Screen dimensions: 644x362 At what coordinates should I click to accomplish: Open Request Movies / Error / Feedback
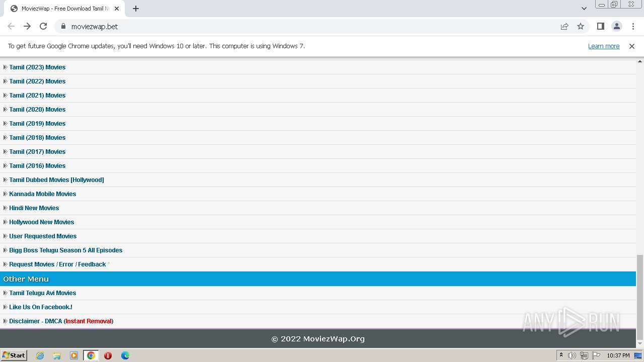(57, 264)
